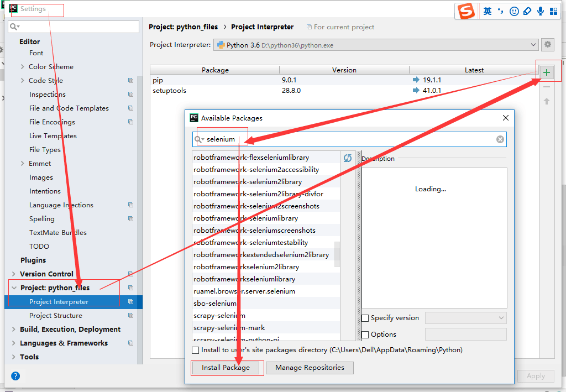
Task: Open the Plugins settings page
Action: point(33,260)
